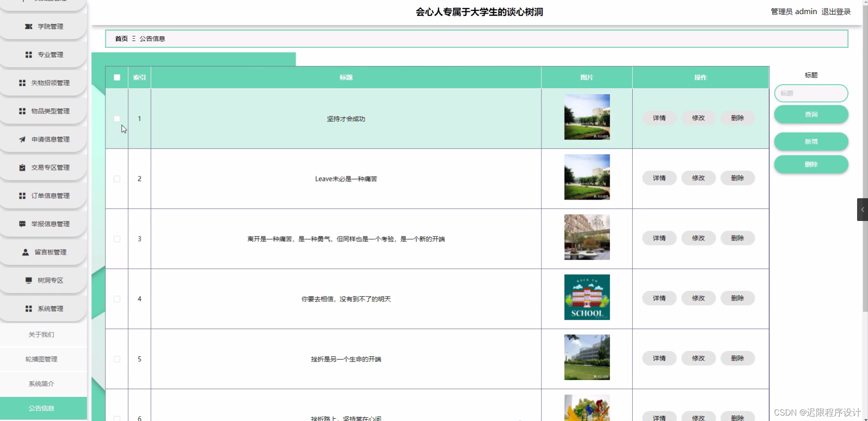Click the title text 坚持才会成功
868x421 pixels.
[346, 119]
